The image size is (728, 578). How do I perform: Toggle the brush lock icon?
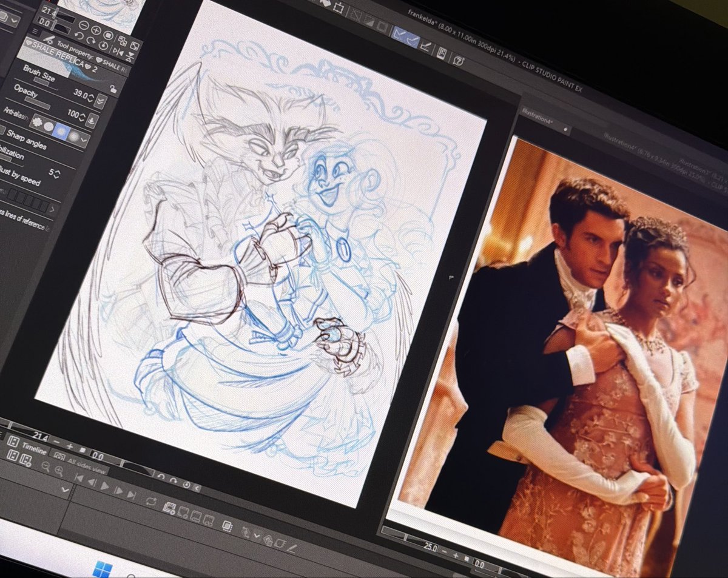[113, 89]
